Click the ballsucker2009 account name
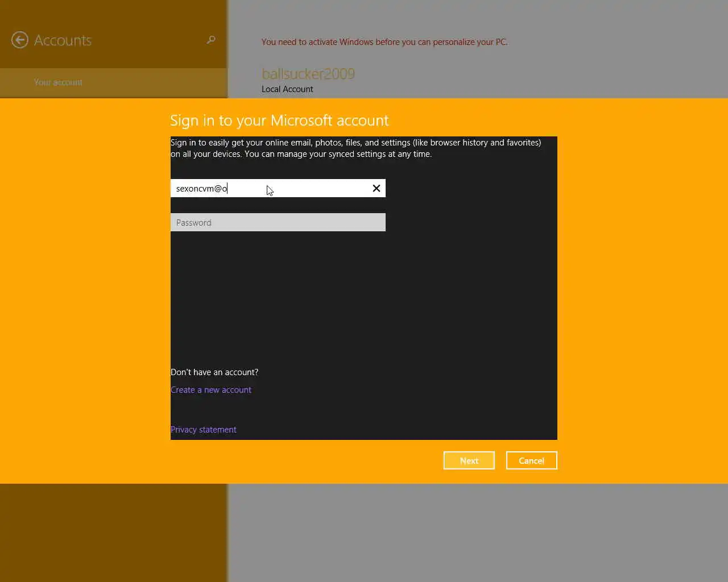 click(x=308, y=74)
